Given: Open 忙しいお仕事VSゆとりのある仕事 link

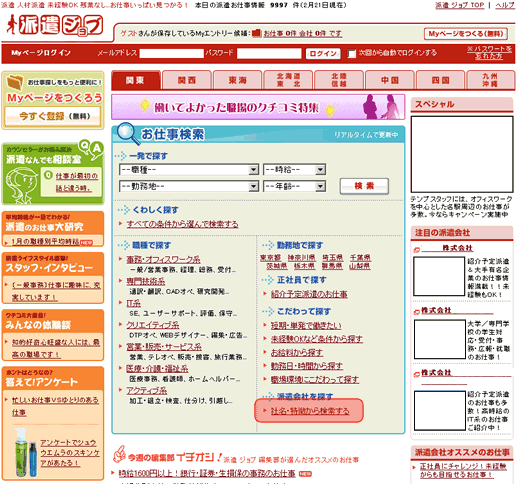Looking at the screenshot, I should click(x=55, y=406).
